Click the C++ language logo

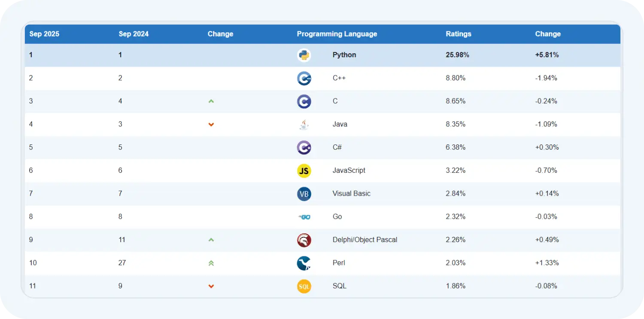point(304,78)
